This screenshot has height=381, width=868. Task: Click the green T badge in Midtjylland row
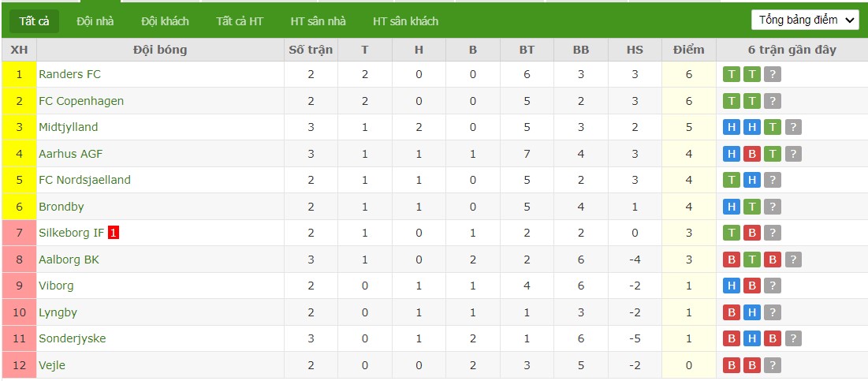point(772,127)
